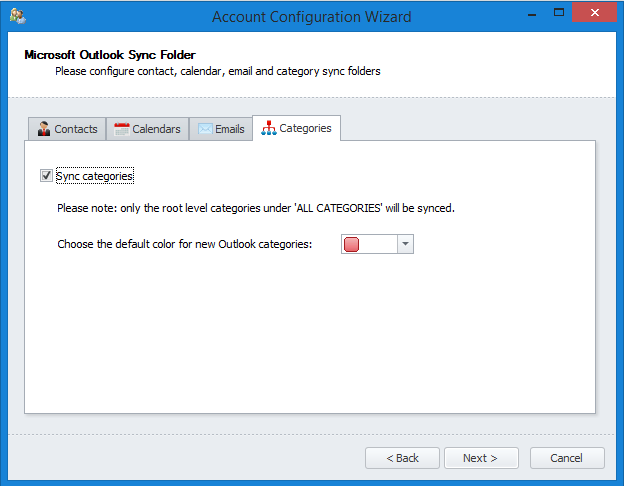The height and width of the screenshot is (486, 624).
Task: Cancel the configuration wizard
Action: pos(567,458)
